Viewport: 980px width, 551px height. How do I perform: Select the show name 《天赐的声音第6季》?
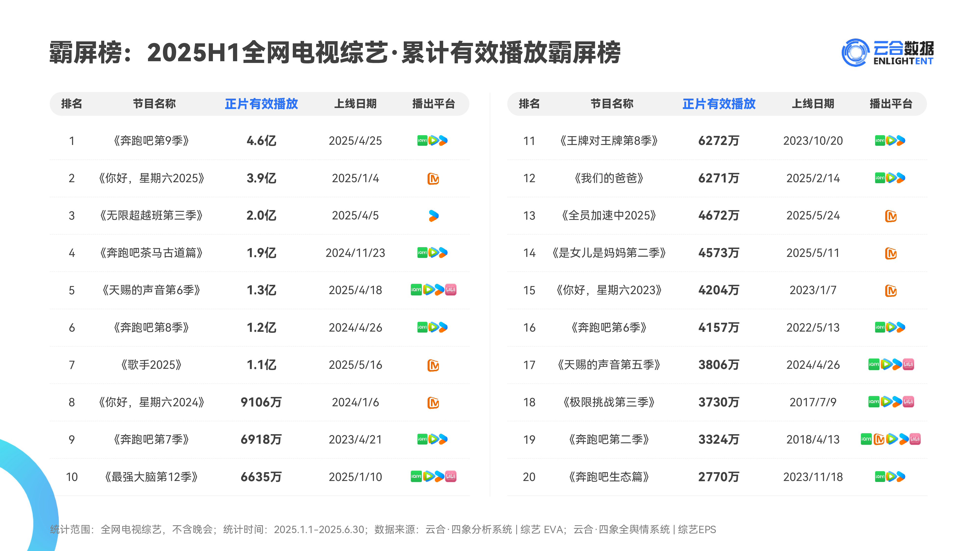[151, 290]
